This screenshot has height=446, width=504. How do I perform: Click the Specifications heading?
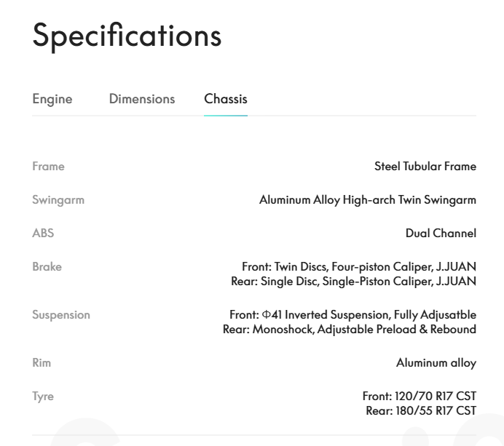point(127,36)
